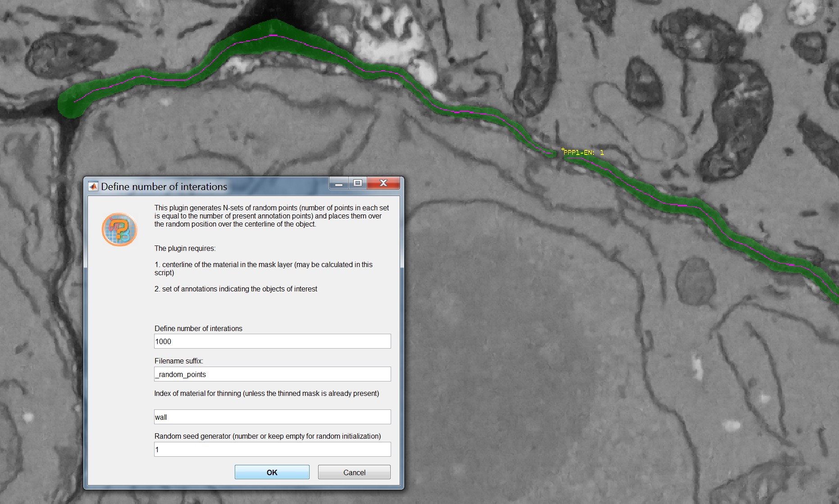The width and height of the screenshot is (839, 504).
Task: Focus the number of interations field containing 1000
Action: (x=272, y=341)
